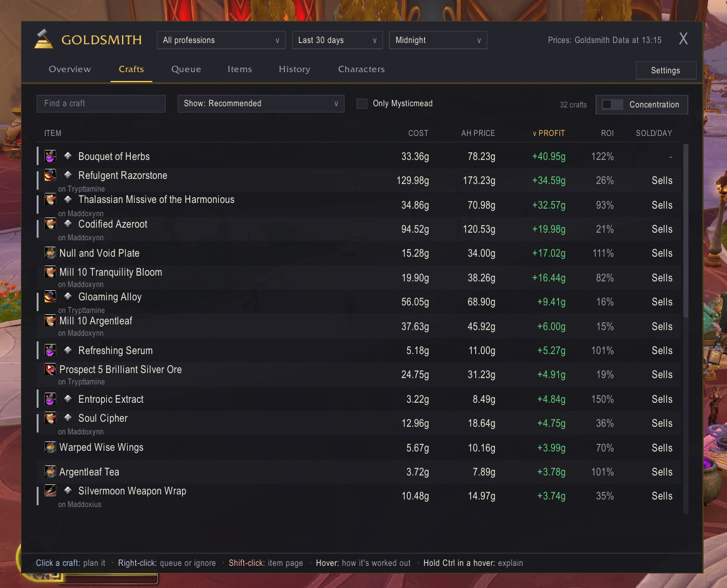The height and width of the screenshot is (588, 727).
Task: Click the Silvermoon Weapon Wrap icon
Action: click(x=50, y=491)
